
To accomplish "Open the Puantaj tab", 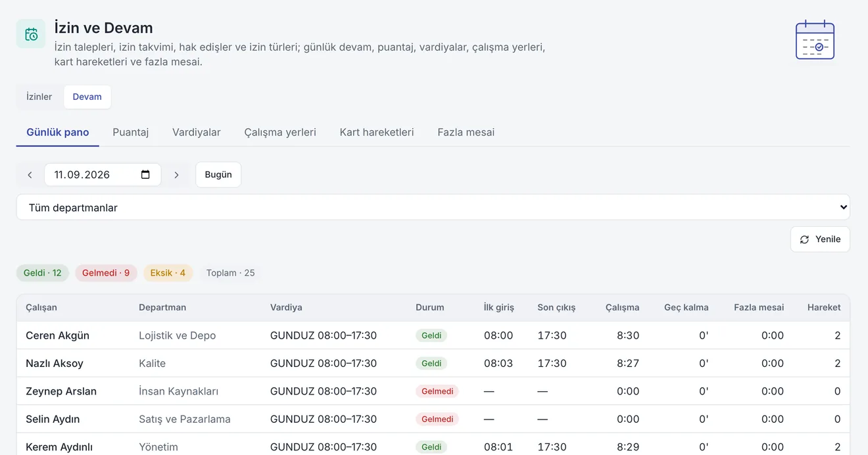I will tap(131, 132).
